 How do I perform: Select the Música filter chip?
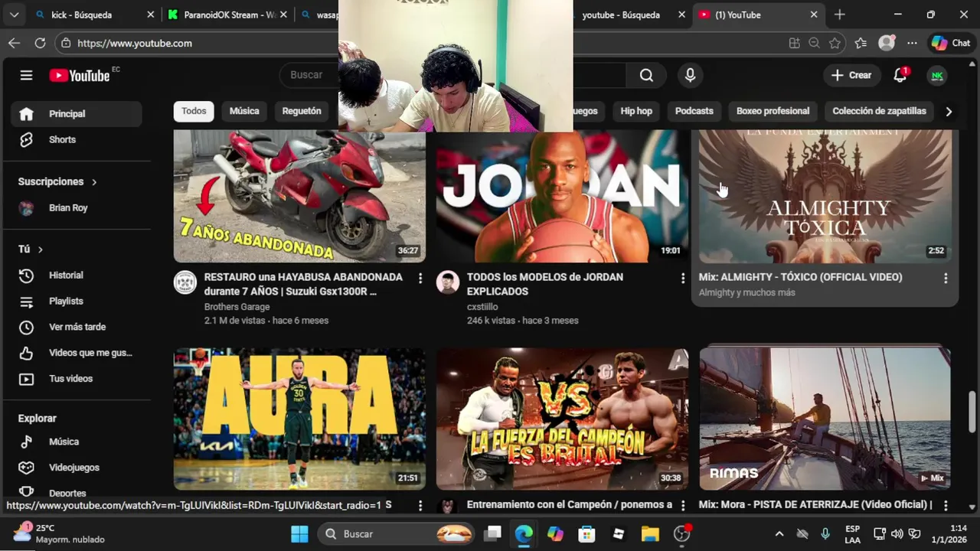pos(244,111)
